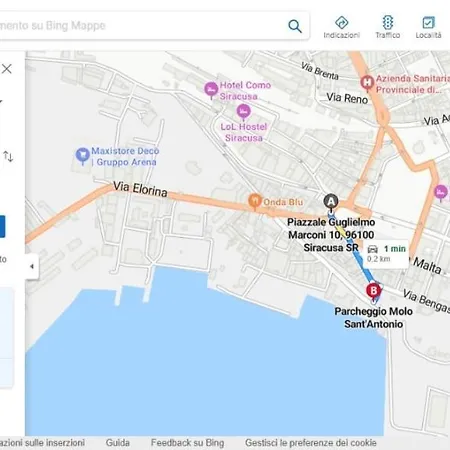Click route start marker A
450x450 pixels.
(331, 202)
